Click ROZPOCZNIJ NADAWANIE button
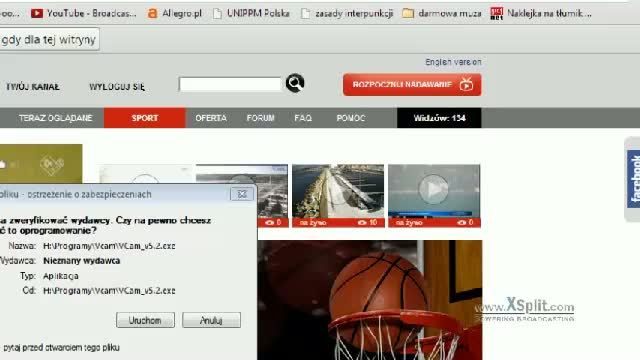The height and width of the screenshot is (360, 640). point(412,84)
